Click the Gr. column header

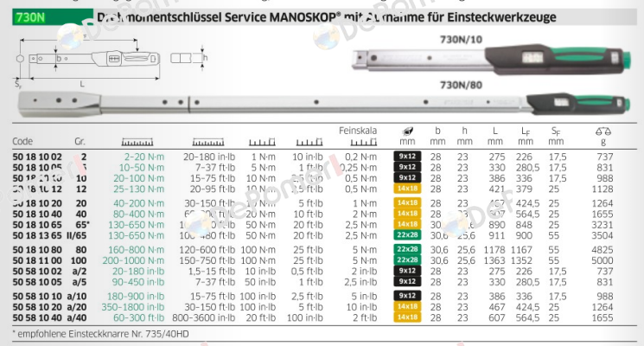(80, 141)
